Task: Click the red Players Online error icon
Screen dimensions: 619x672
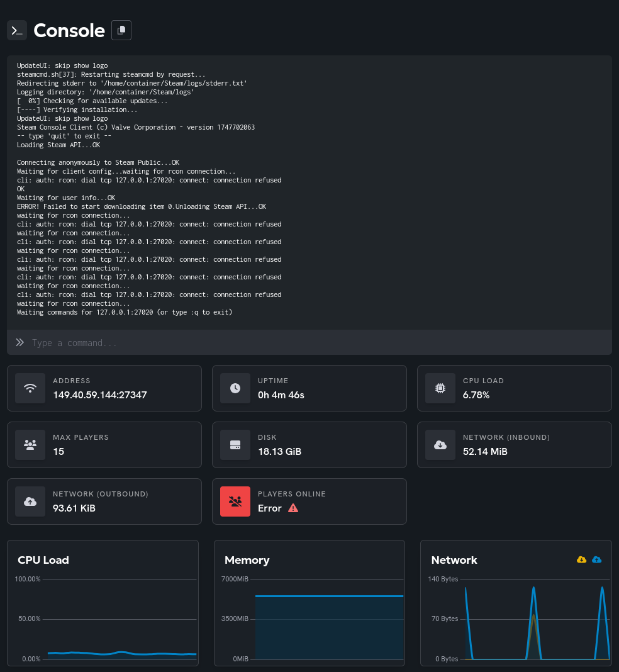Action: [235, 501]
